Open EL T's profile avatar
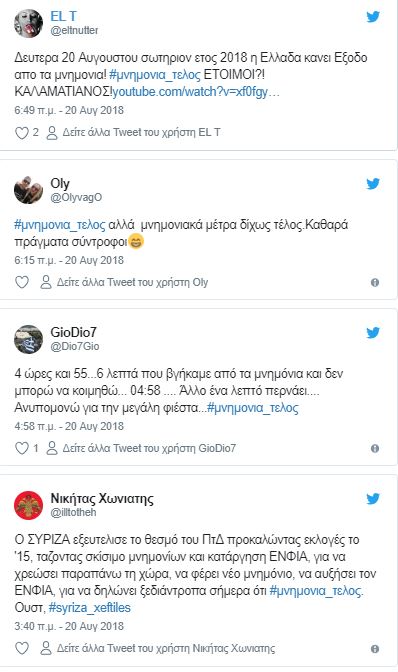This screenshot has width=398, height=672. click(29, 23)
